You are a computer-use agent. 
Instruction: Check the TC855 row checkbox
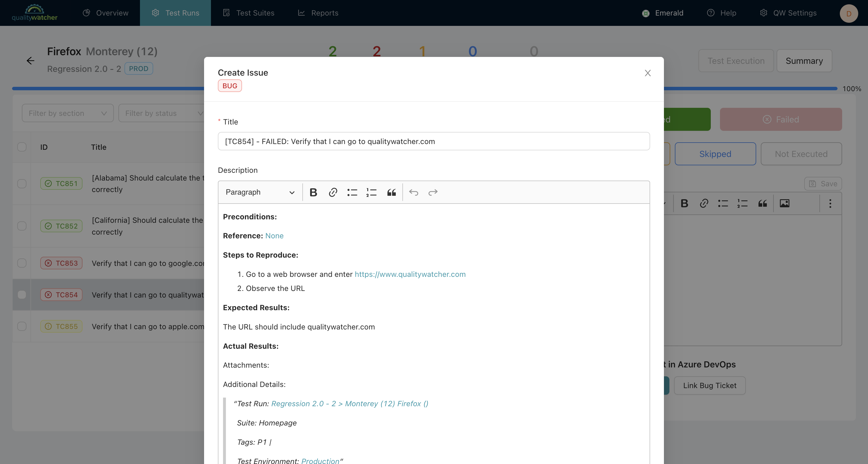point(22,327)
